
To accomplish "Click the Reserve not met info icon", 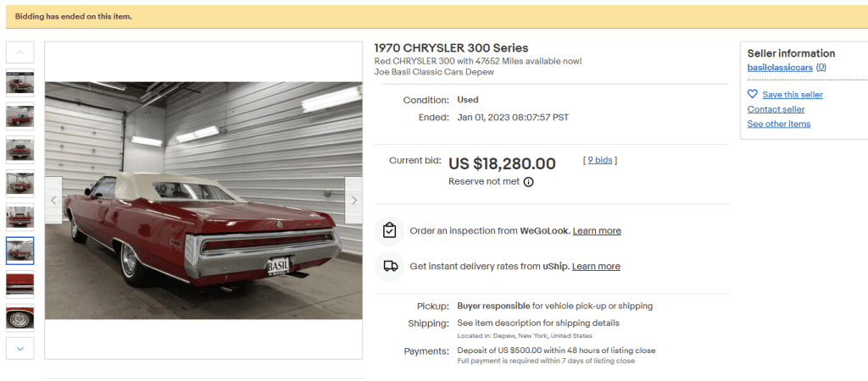I will (528, 182).
